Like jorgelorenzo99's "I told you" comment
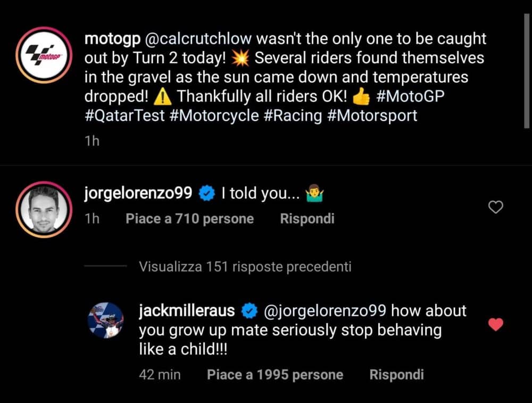Viewport: 532px width, 403px height. click(x=495, y=207)
